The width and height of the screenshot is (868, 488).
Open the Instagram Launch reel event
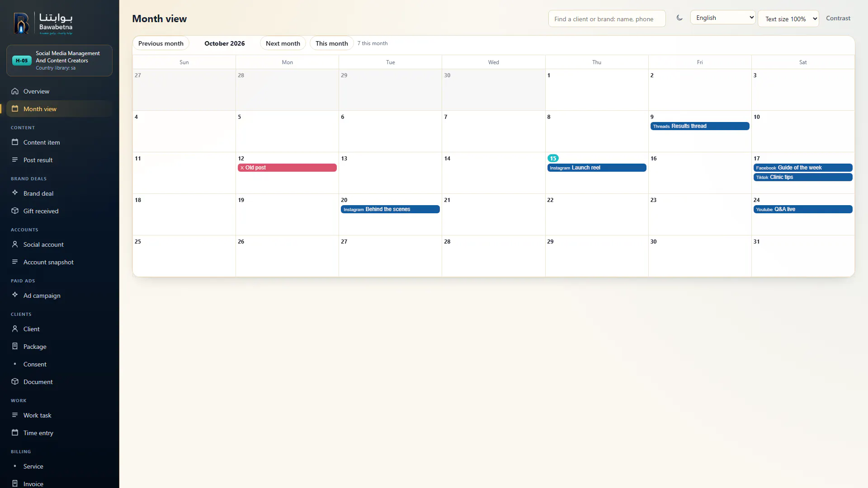(596, 168)
